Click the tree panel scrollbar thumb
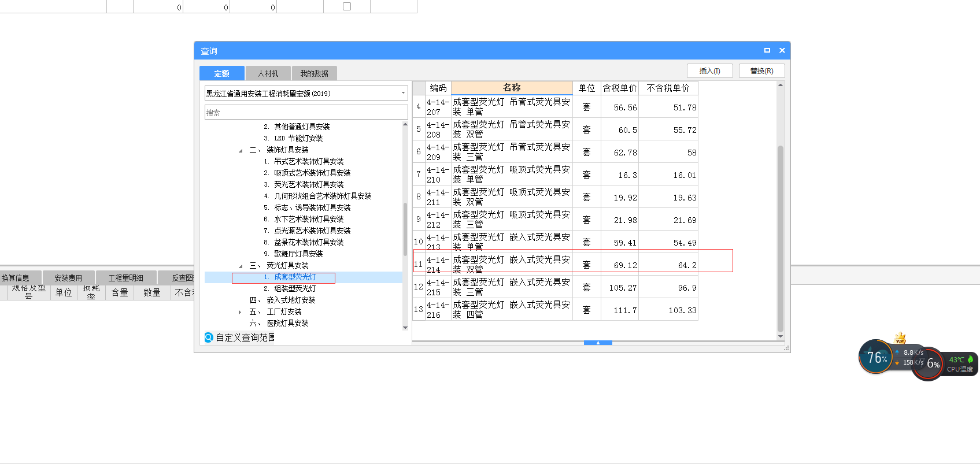Viewport: 980px width, 464px height. (405, 229)
